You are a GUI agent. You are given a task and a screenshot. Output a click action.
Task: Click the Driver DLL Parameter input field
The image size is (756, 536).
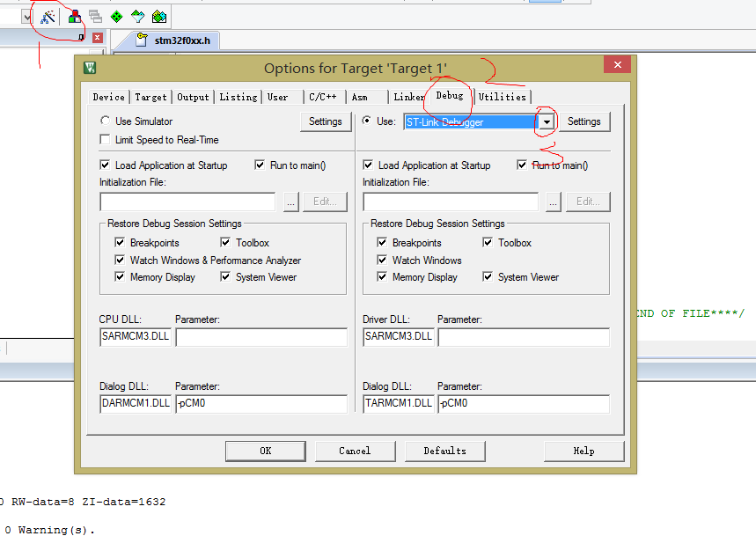click(523, 337)
